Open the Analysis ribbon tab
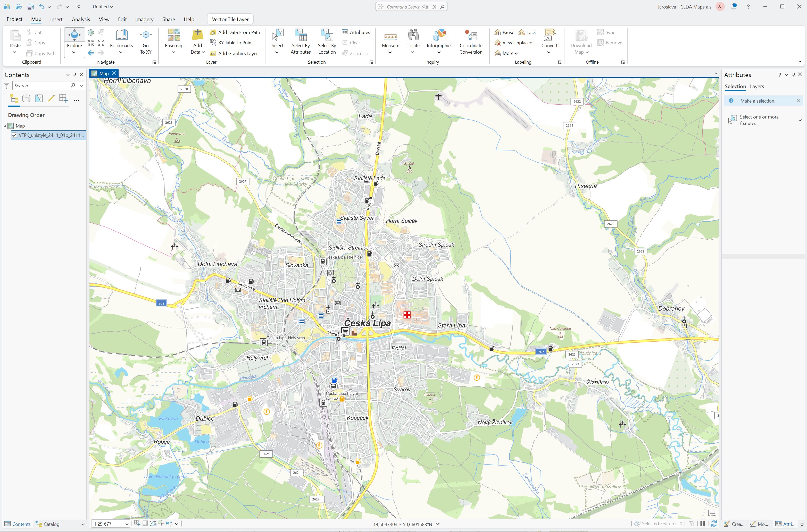 point(81,19)
